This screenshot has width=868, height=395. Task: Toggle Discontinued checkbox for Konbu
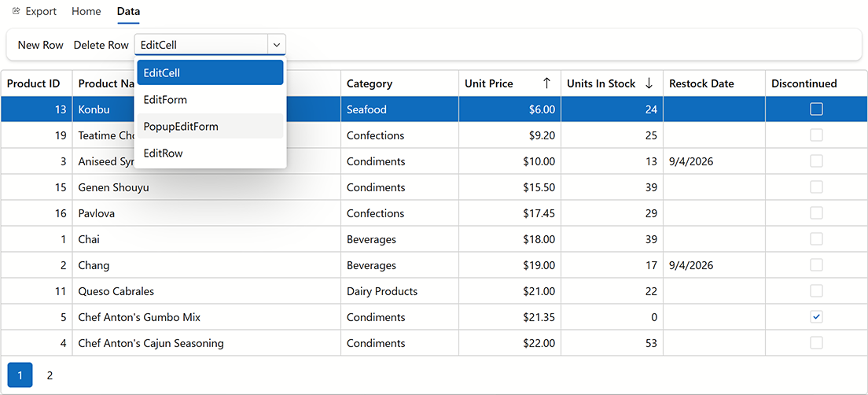click(x=816, y=109)
